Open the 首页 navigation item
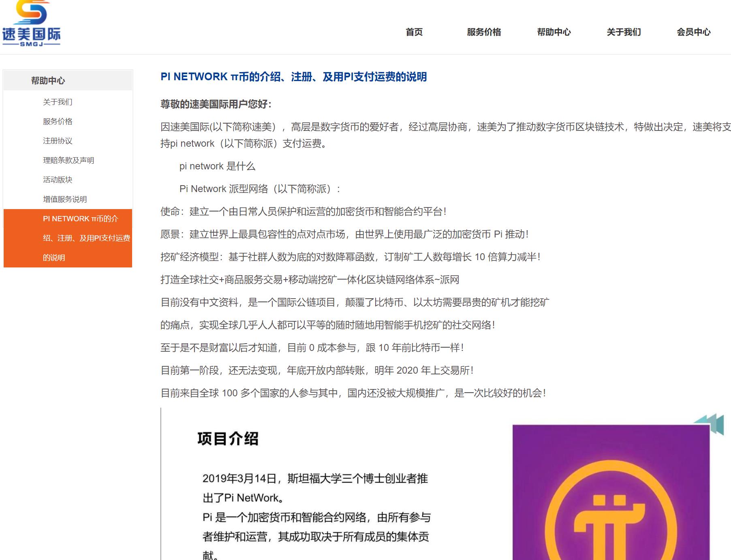 click(x=414, y=32)
